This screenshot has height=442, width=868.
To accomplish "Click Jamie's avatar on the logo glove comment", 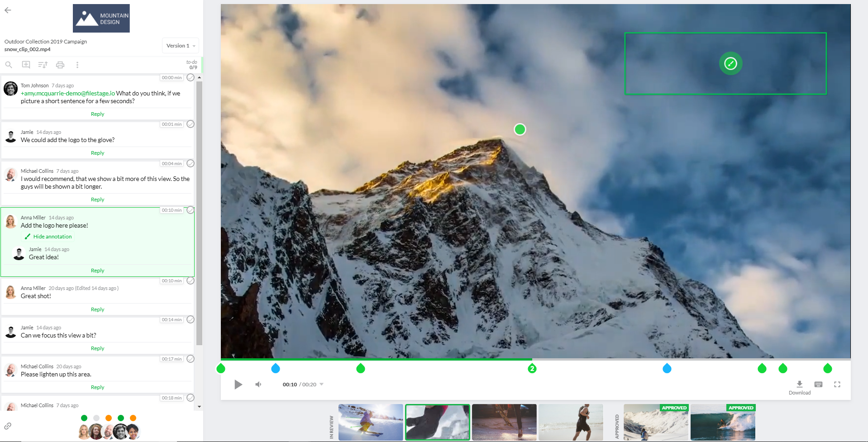I will (11, 136).
